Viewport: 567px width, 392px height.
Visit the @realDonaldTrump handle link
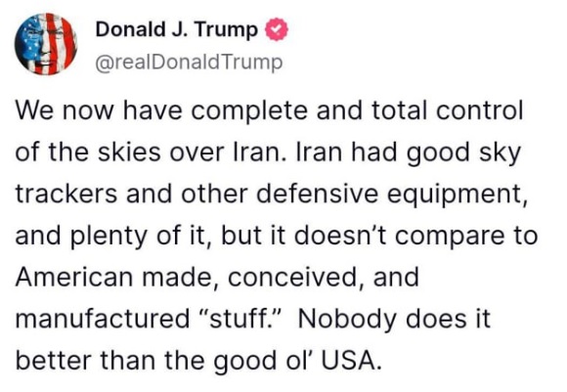pos(189,63)
